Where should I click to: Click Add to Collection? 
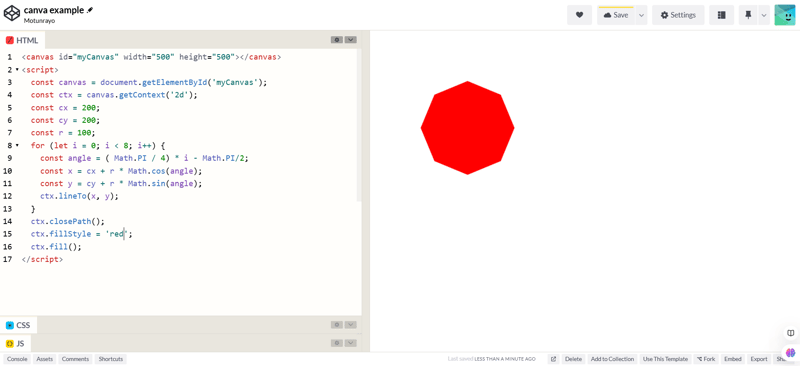(x=612, y=359)
